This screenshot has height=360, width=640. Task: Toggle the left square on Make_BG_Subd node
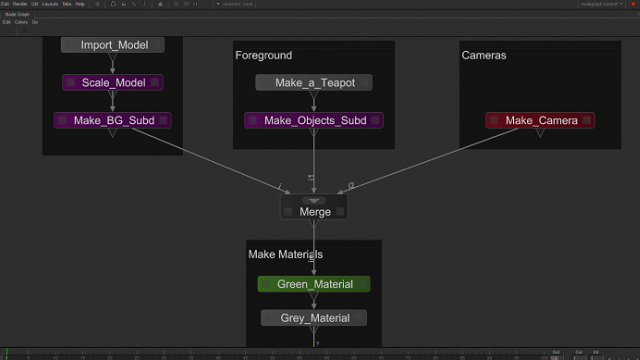(62, 120)
